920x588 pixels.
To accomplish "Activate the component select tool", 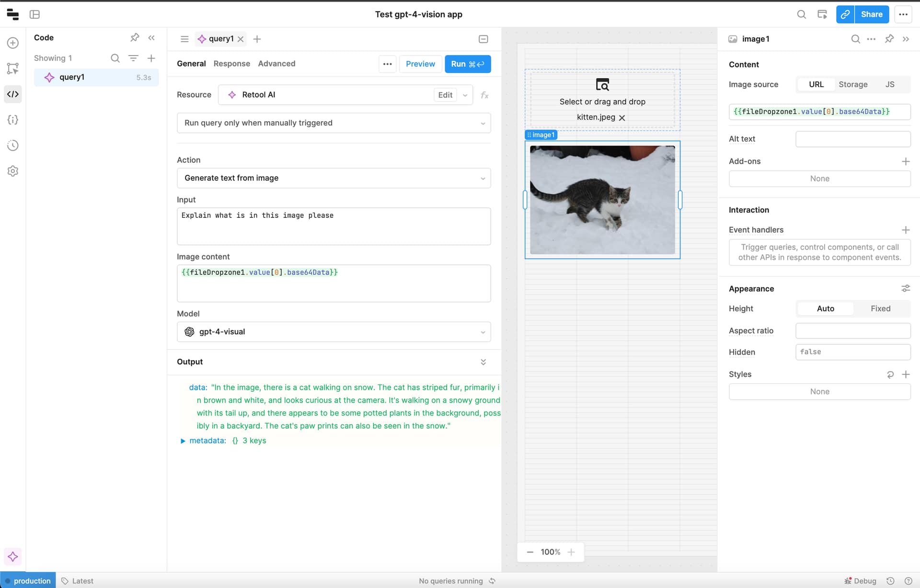I will [x=13, y=68].
